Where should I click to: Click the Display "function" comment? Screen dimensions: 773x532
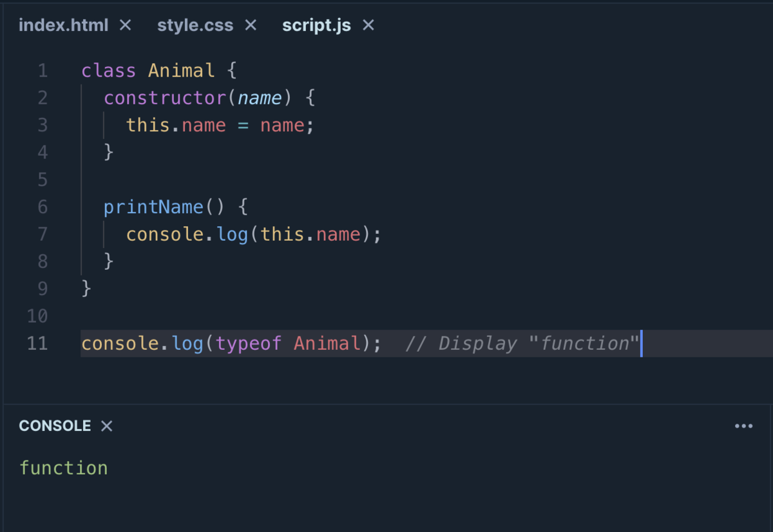pos(520,343)
